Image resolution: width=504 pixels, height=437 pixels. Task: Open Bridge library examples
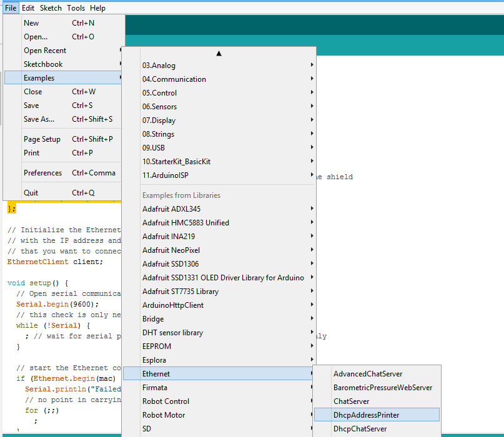[219, 319]
